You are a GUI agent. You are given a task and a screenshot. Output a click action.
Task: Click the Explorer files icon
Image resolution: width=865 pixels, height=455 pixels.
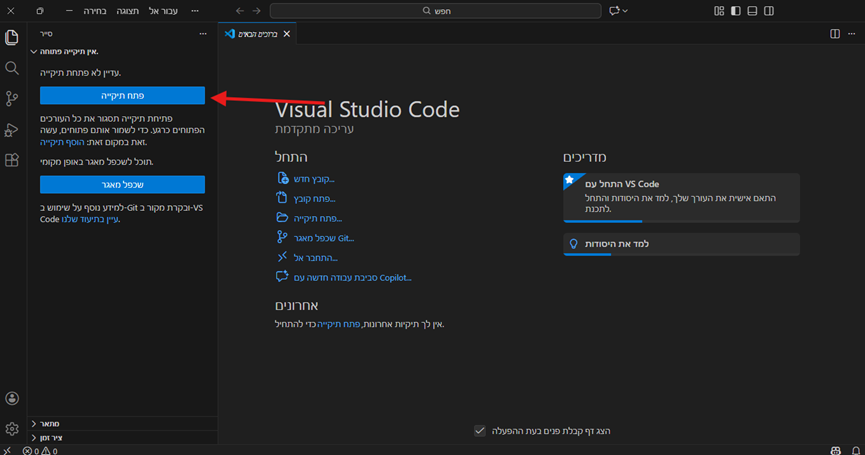pyautogui.click(x=12, y=38)
